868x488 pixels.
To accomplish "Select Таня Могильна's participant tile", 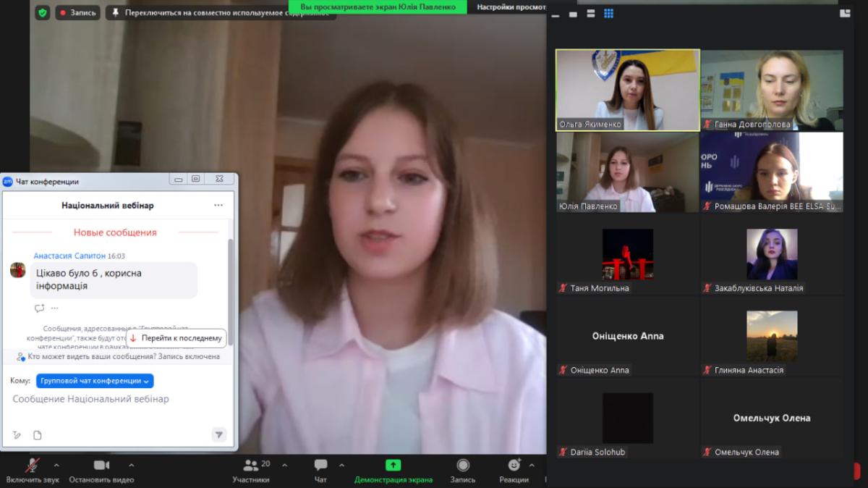I will [x=628, y=254].
